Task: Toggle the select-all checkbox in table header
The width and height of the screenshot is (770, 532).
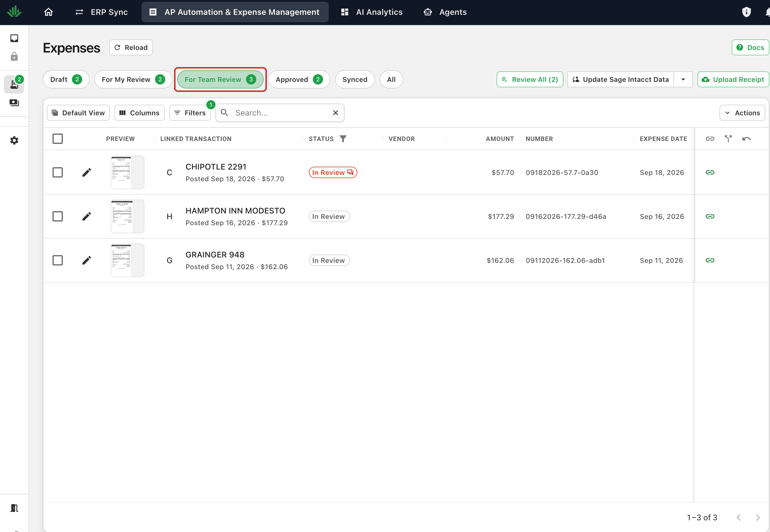Action: tap(58, 139)
